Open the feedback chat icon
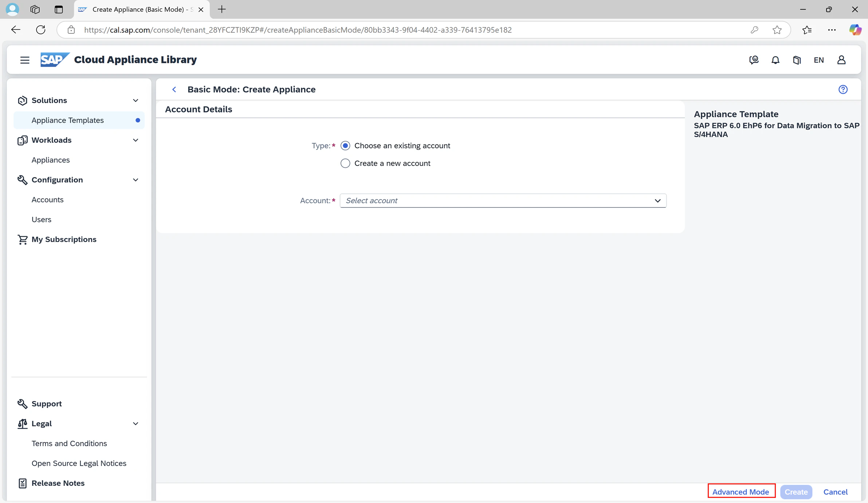The width and height of the screenshot is (868, 503). tap(754, 60)
